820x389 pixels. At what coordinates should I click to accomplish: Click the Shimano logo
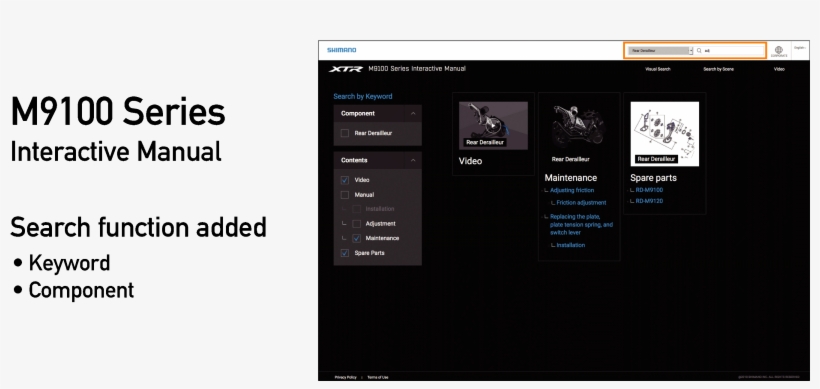pos(341,50)
